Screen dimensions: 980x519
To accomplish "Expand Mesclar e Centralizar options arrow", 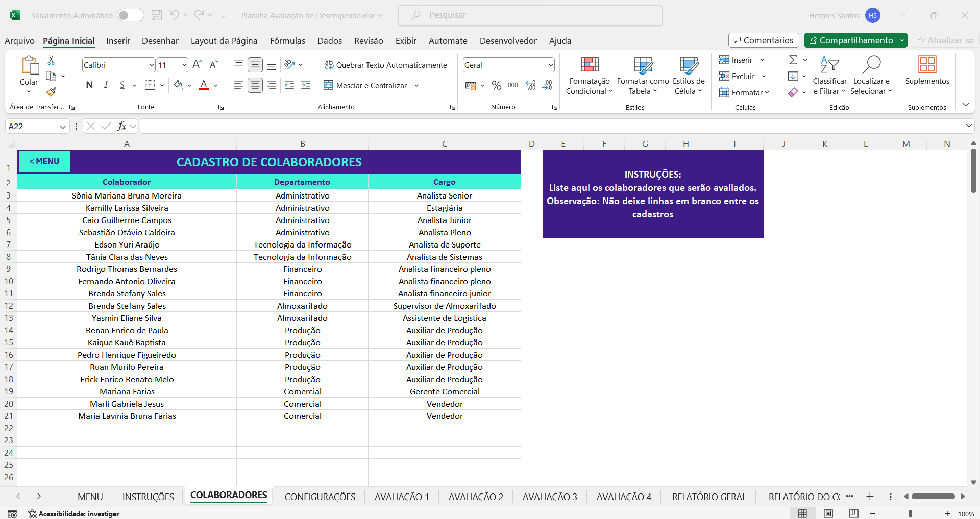I will pyautogui.click(x=416, y=85).
